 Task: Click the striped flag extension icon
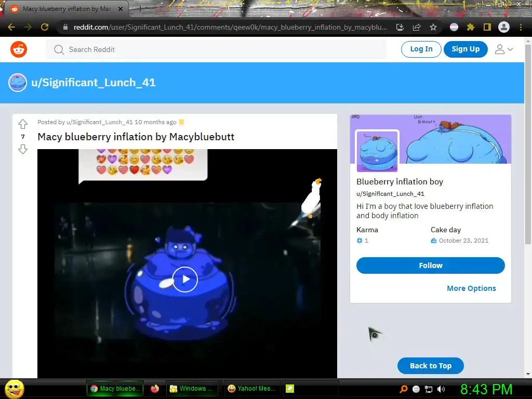pyautogui.click(x=454, y=27)
